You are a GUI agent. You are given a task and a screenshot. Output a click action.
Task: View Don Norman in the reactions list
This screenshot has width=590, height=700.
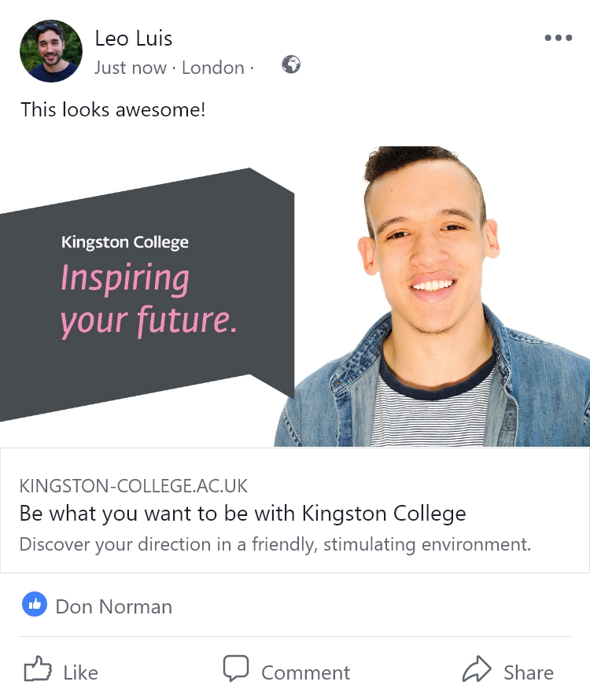pyautogui.click(x=113, y=606)
